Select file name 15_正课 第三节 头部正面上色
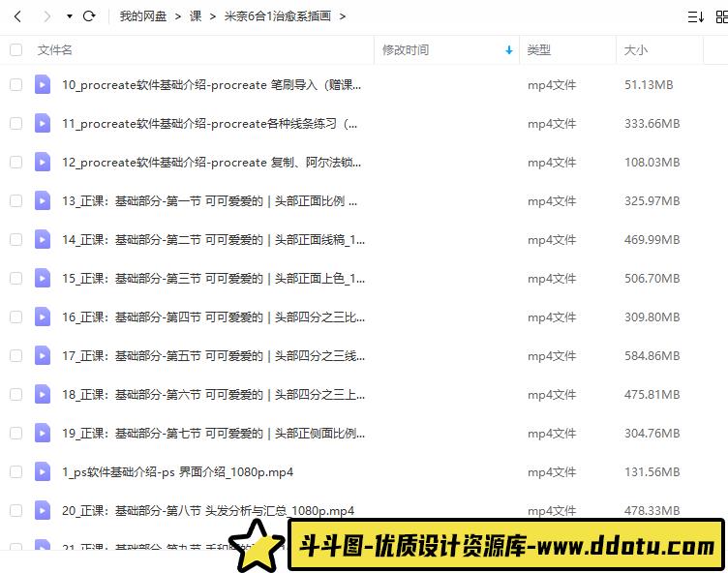Image resolution: width=728 pixels, height=573 pixels. pyautogui.click(x=214, y=279)
